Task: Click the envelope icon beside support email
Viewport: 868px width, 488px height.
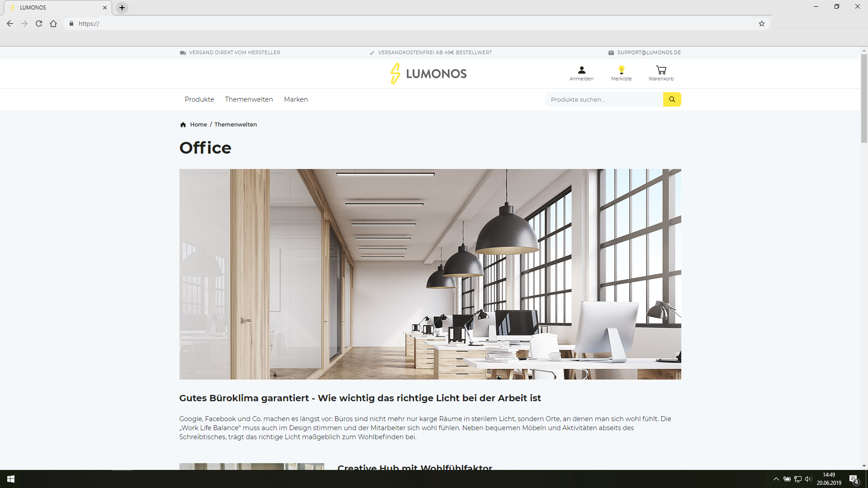Action: click(611, 53)
